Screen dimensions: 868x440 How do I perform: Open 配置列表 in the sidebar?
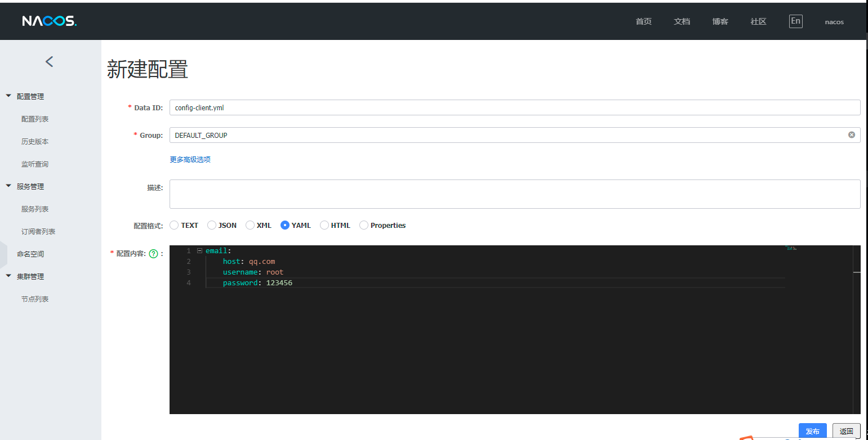point(34,119)
